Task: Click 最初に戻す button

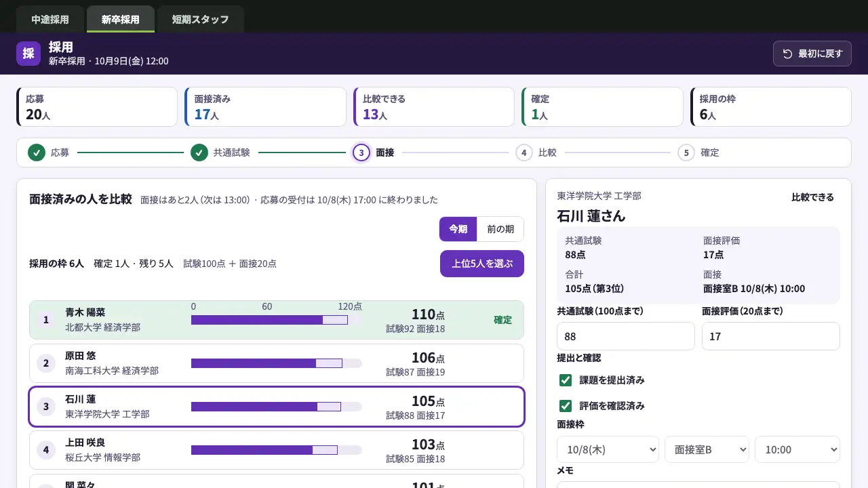Action: (812, 54)
